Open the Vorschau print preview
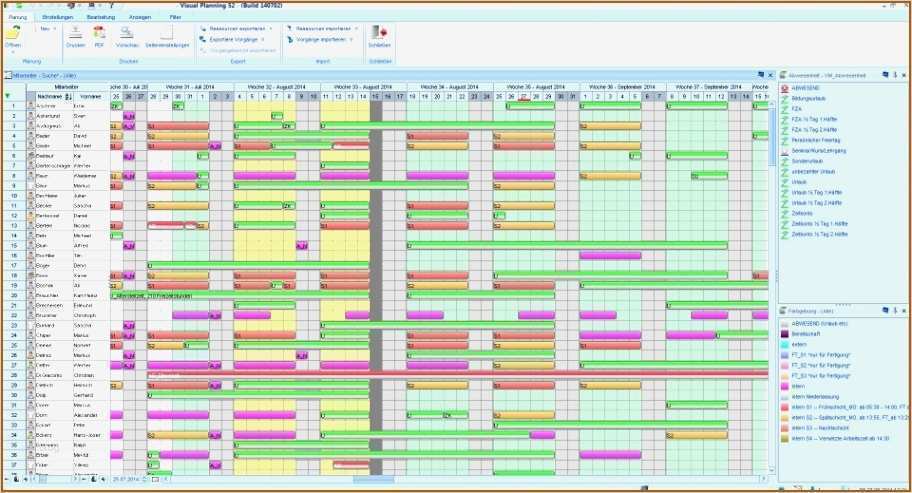Viewport: 912px width, 493px height. coord(127,37)
